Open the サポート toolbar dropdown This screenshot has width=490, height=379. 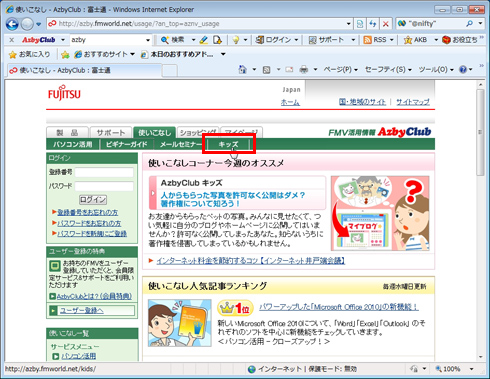[x=353, y=40]
